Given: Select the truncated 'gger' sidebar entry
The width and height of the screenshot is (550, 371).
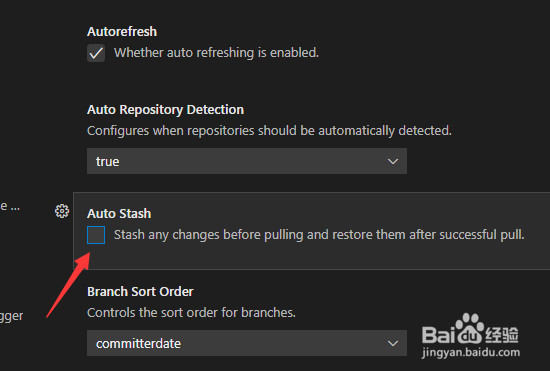Looking at the screenshot, I should click(12, 316).
